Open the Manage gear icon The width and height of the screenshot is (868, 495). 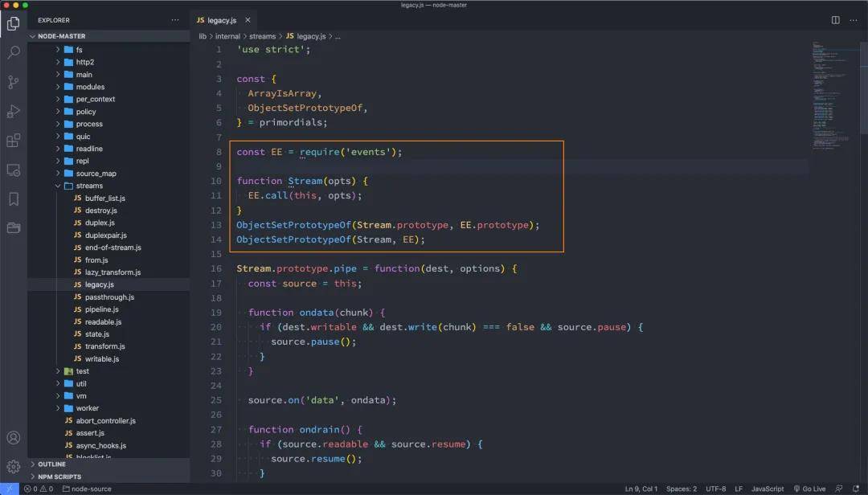(x=14, y=467)
